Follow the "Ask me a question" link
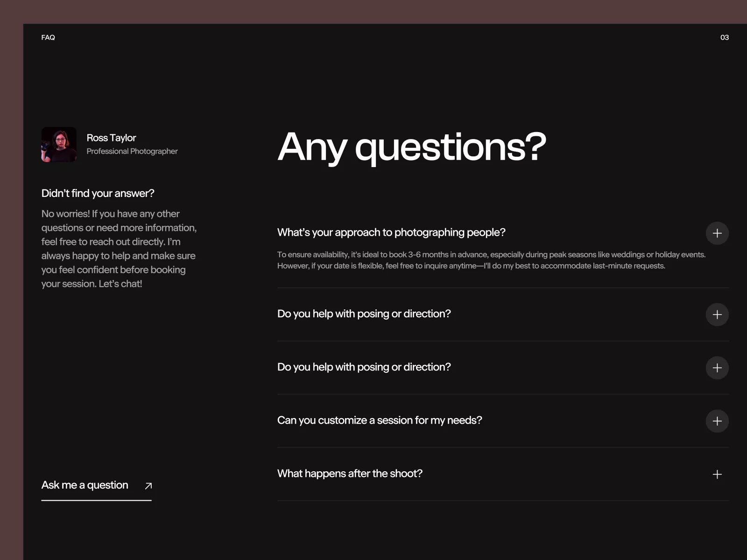 (x=85, y=485)
